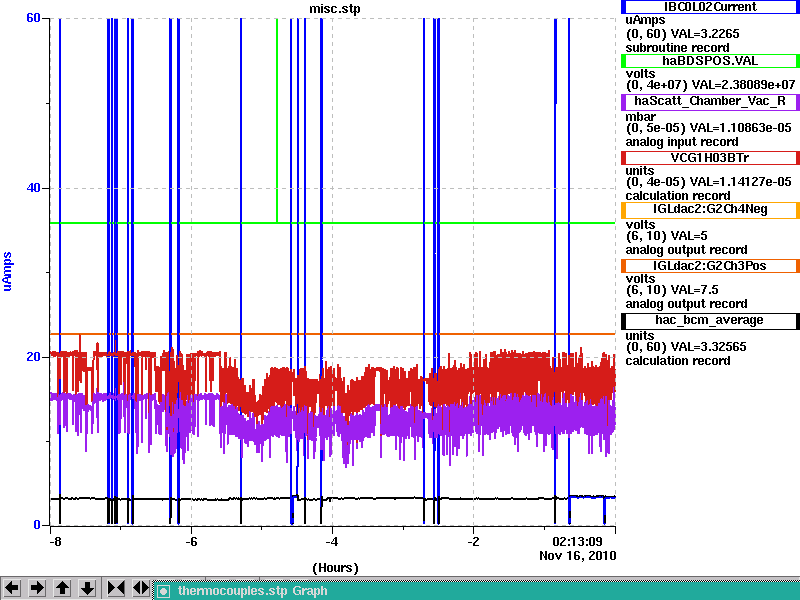800x600 pixels.
Task: Select the IGLdac2:G2Ch3Pos legend entry
Action: pyautogui.click(x=710, y=266)
